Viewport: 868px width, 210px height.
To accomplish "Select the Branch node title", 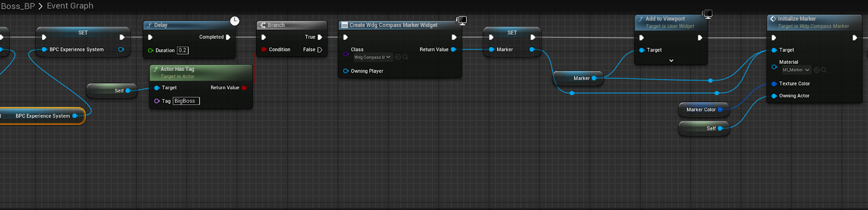I will (276, 25).
